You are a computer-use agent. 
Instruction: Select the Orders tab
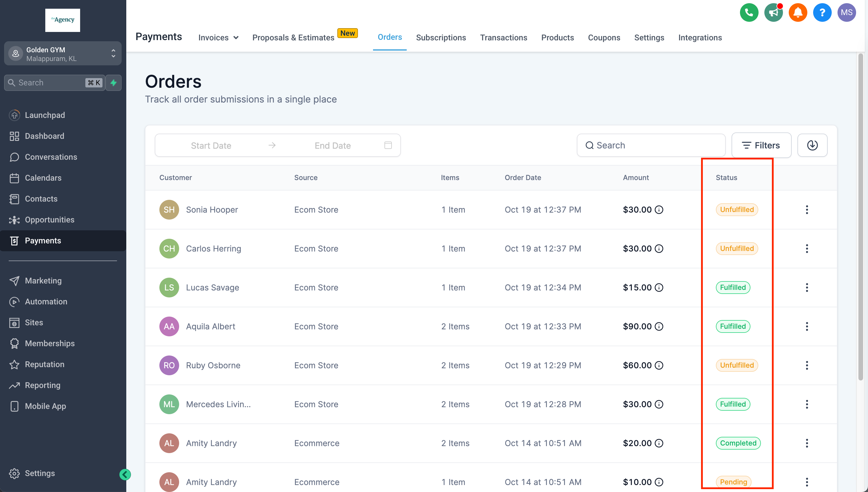389,37
